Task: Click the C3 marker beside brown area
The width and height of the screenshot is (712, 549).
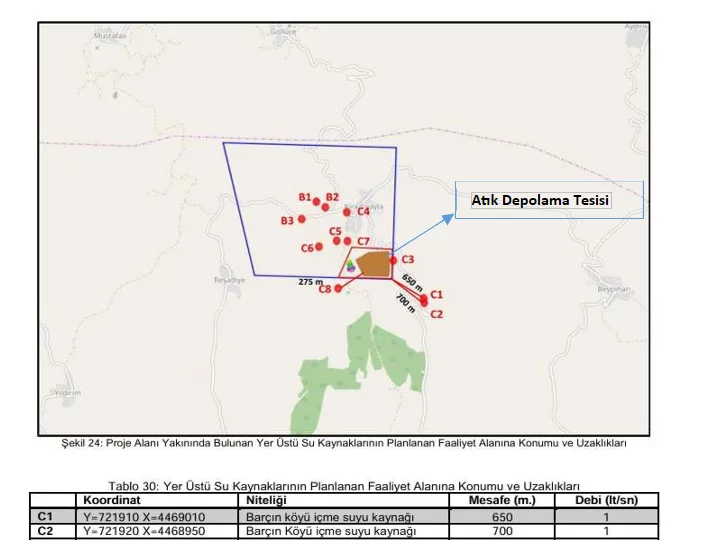Action: [x=393, y=260]
